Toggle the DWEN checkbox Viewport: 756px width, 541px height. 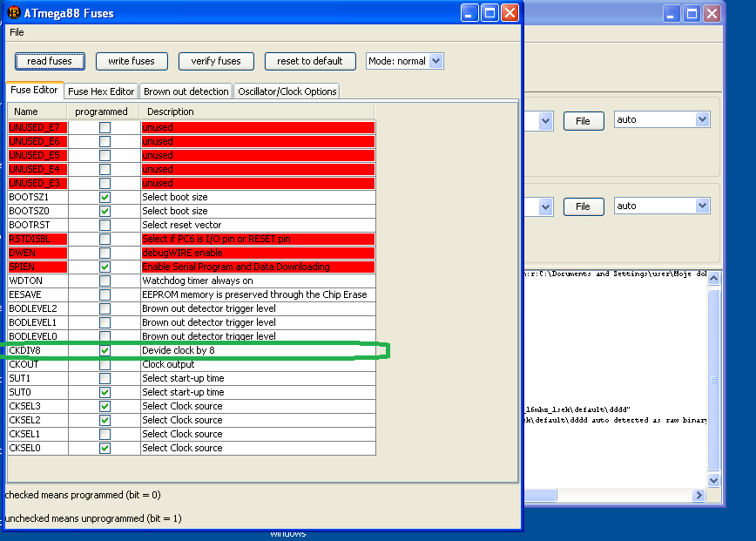(x=105, y=254)
